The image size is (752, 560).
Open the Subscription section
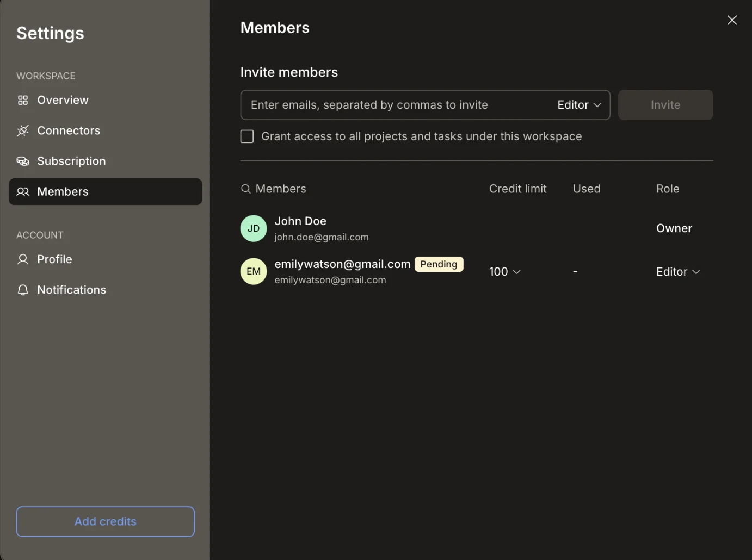click(x=106, y=161)
